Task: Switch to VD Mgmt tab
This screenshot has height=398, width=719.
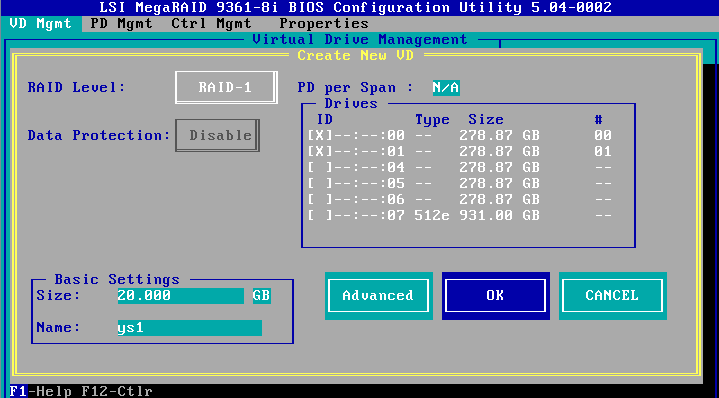Action: 40,24
